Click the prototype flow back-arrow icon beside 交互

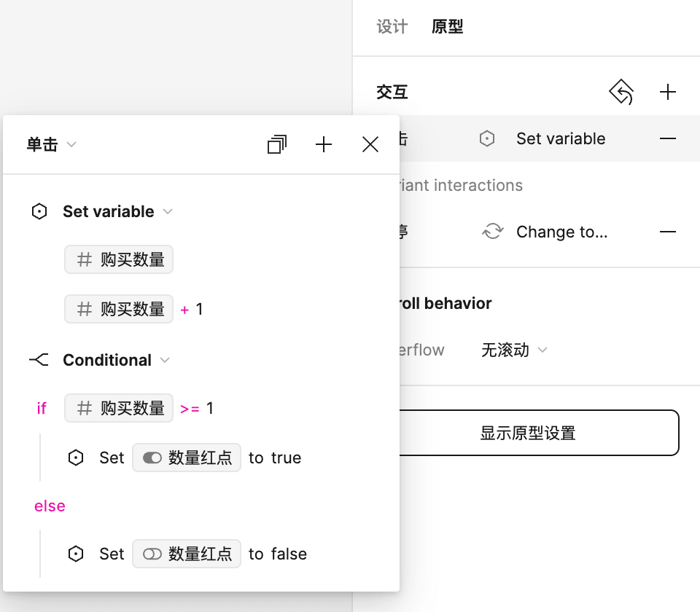pyautogui.click(x=621, y=93)
